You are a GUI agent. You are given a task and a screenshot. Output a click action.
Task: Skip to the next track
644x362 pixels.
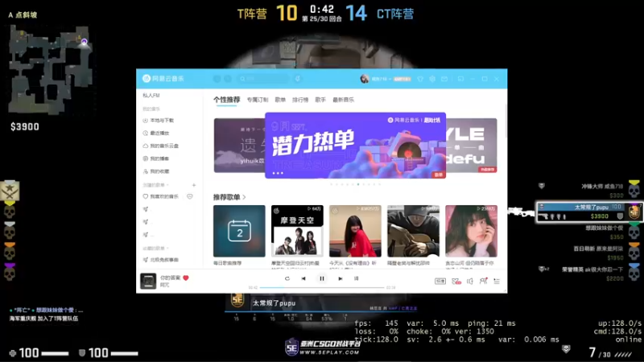click(x=340, y=278)
